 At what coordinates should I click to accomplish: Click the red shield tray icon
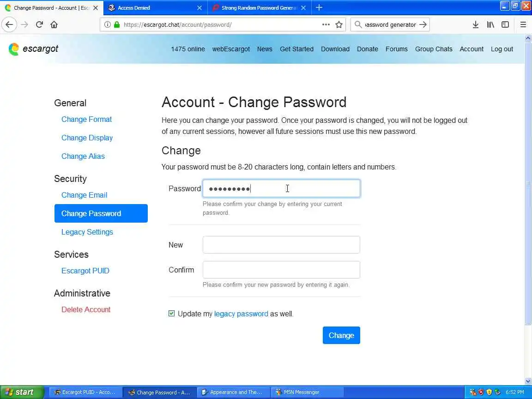click(x=481, y=392)
